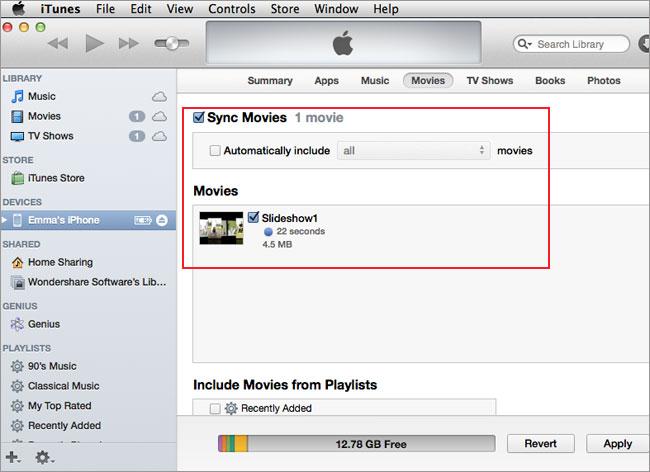Eject Emma's iPhone
The image size is (650, 472).
pos(162,220)
